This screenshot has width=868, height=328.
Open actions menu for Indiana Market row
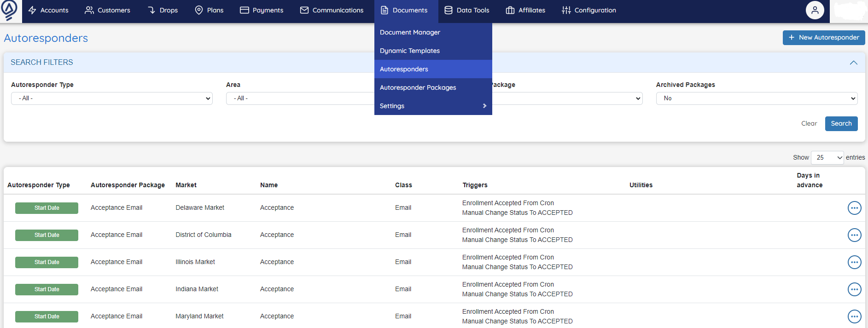[855, 289]
